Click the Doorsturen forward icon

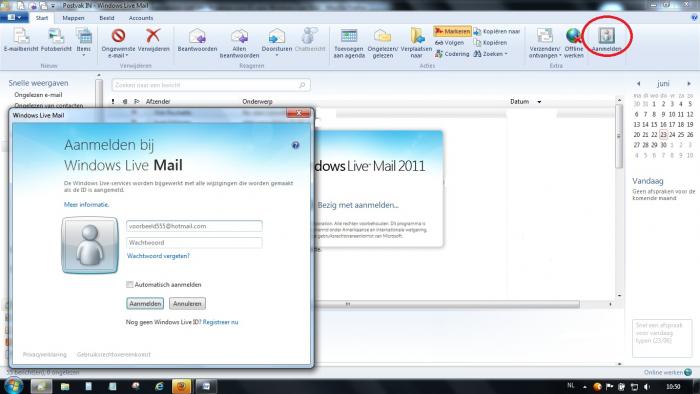(276, 36)
